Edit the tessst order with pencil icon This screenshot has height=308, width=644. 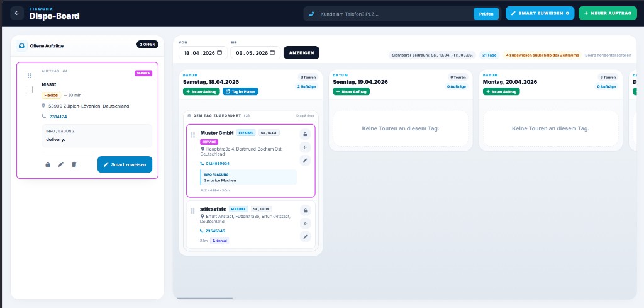click(61, 164)
